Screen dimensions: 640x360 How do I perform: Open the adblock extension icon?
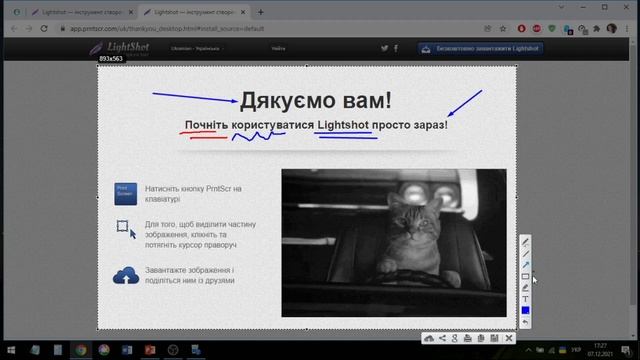[537, 29]
